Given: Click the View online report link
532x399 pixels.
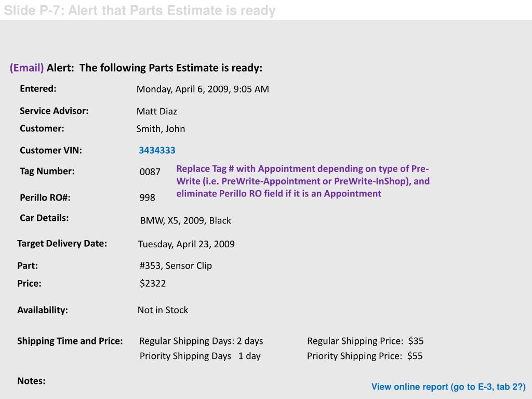Looking at the screenshot, I should click(448, 387).
